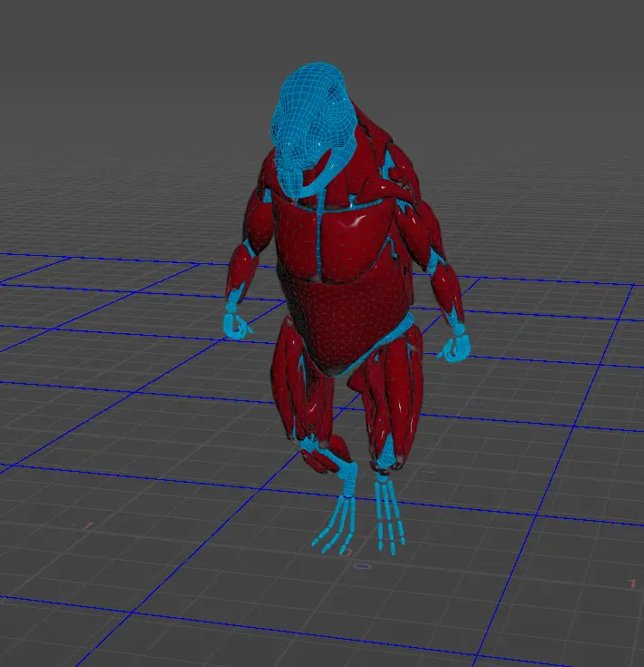Click empty dark background above the grid horizon
Image resolution: width=644 pixels, height=667 pixels.
coord(136,91)
